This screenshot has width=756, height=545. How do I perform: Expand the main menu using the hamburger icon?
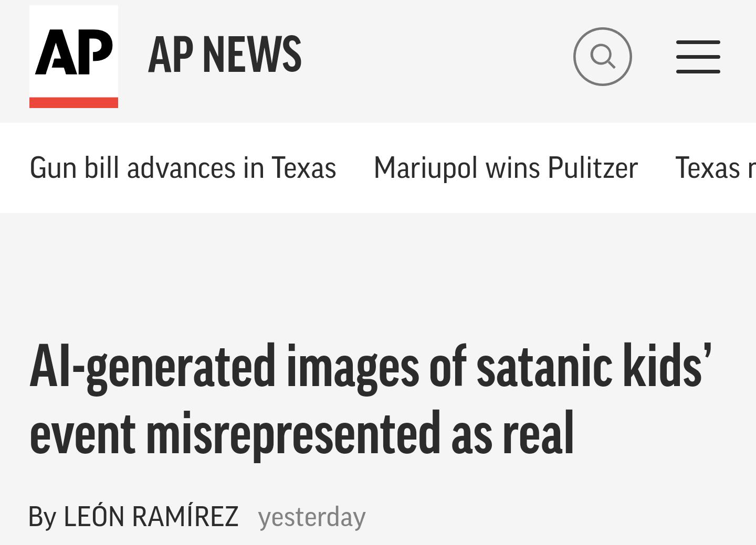pyautogui.click(x=698, y=56)
